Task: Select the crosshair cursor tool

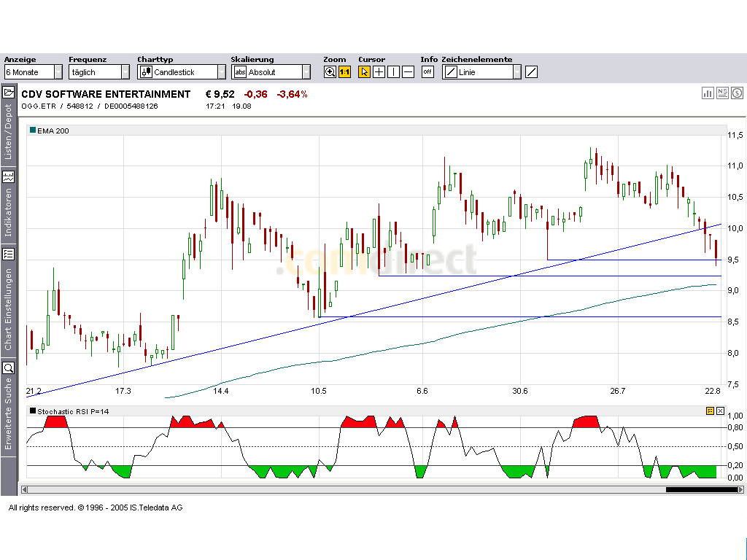Action: (x=379, y=72)
